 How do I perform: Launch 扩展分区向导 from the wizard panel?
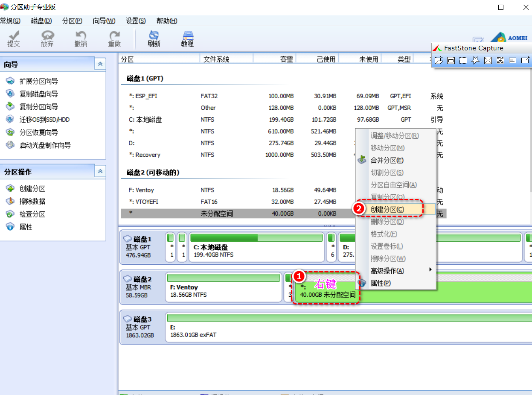click(32, 81)
